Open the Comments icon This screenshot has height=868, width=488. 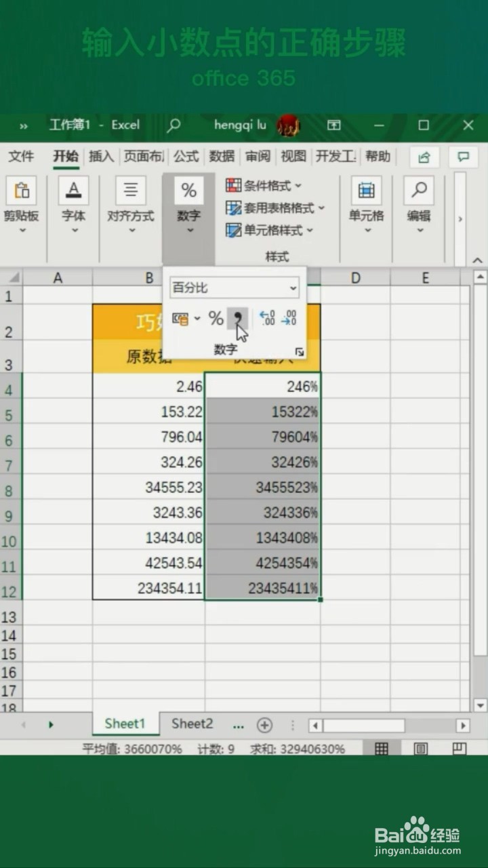pyautogui.click(x=463, y=157)
